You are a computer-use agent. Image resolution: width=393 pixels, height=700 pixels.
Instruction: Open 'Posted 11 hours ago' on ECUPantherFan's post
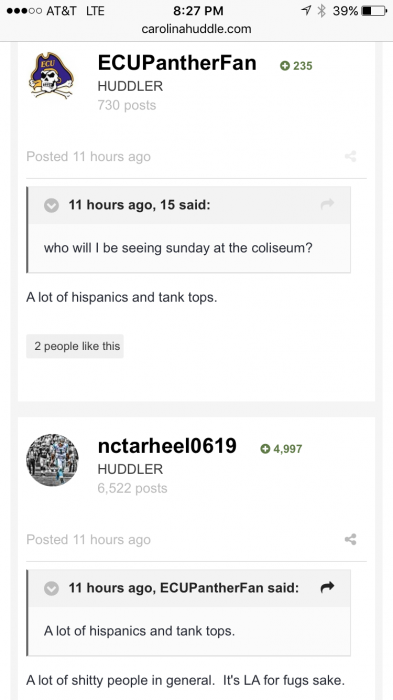(88, 157)
